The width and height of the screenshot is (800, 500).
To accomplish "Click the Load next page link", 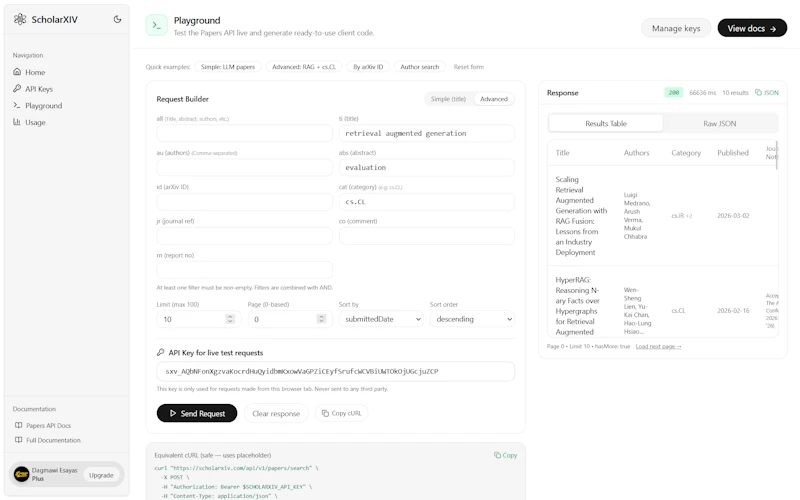I will click(658, 346).
